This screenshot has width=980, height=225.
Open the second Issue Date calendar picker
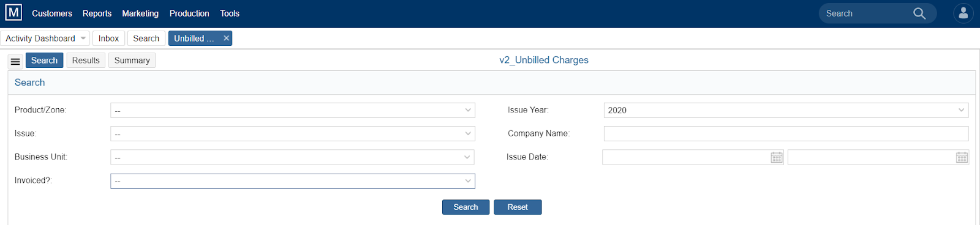(x=962, y=158)
